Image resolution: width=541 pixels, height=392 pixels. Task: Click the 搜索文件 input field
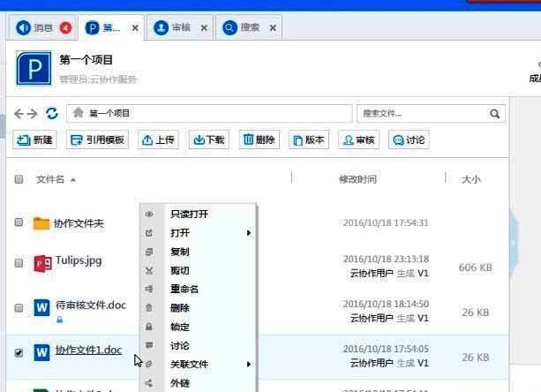point(424,114)
